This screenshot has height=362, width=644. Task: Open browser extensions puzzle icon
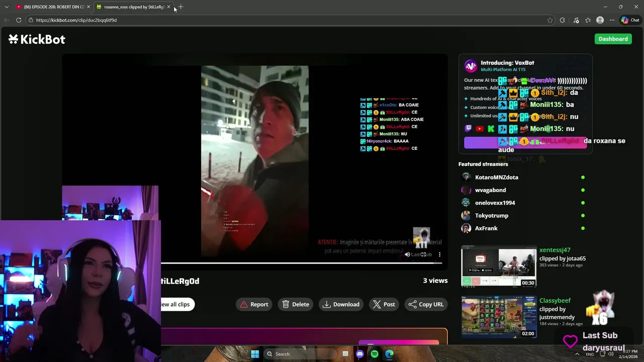tap(562, 20)
